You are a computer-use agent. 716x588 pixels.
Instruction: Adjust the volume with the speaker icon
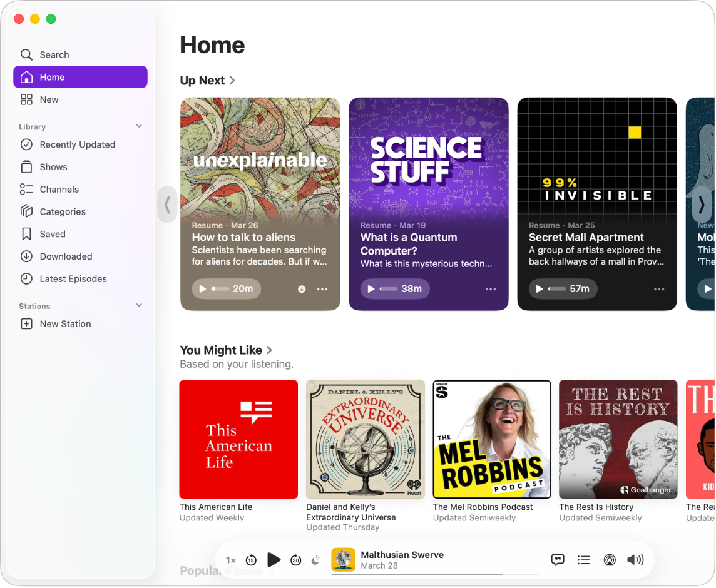[x=635, y=560]
